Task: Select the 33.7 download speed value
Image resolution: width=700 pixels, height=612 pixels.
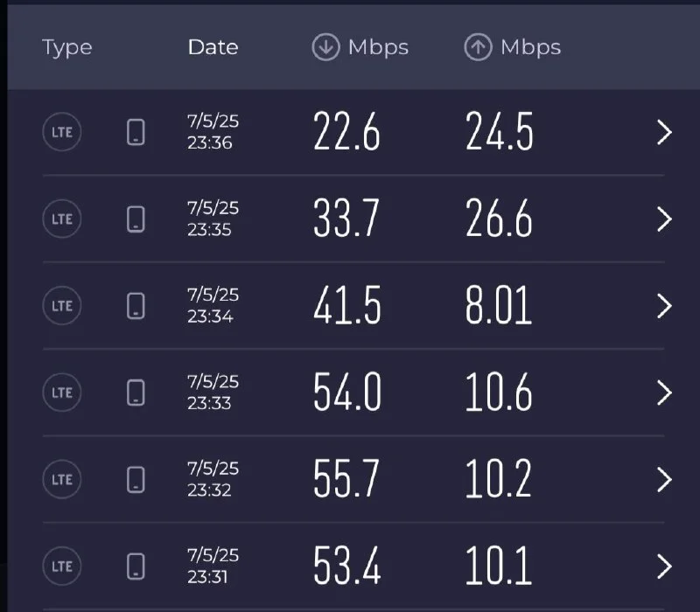Action: point(346,219)
